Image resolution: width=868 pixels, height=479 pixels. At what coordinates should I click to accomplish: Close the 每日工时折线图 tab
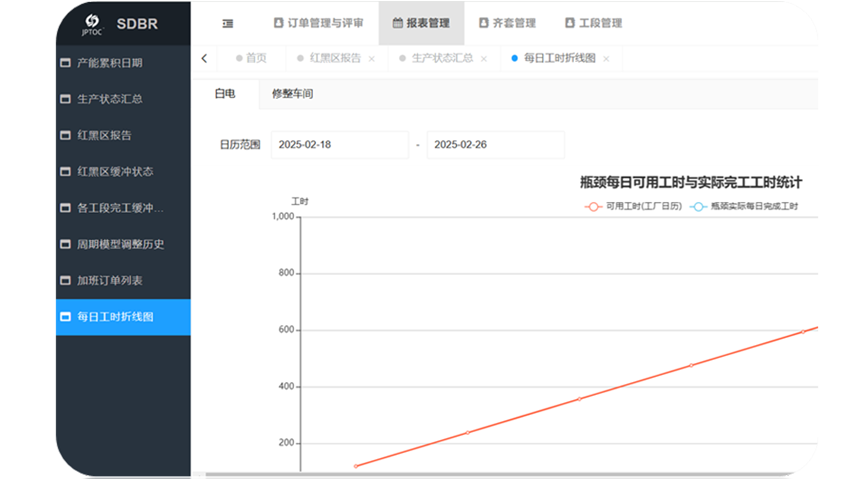point(606,59)
